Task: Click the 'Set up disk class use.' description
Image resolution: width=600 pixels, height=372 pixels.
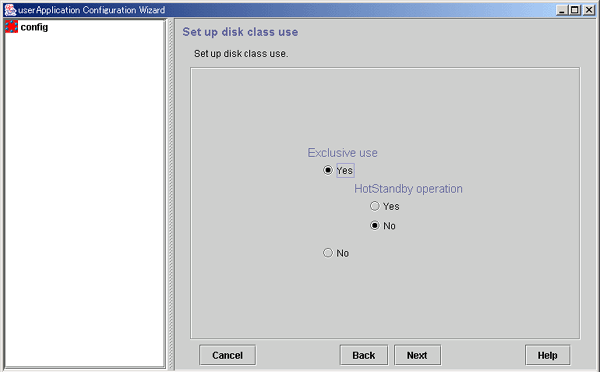Action: point(241,54)
